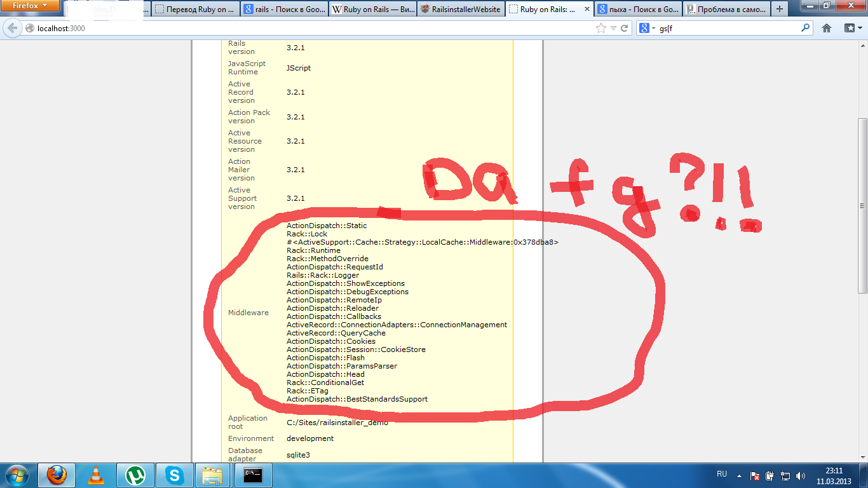868x488 pixels.
Task: Show hidden system tray icons
Action: coord(739,475)
